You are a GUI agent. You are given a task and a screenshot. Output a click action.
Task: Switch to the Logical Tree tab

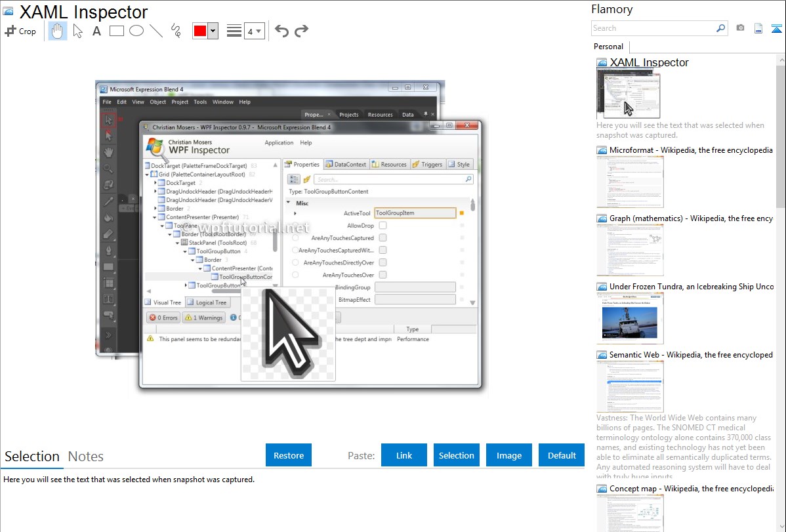207,302
